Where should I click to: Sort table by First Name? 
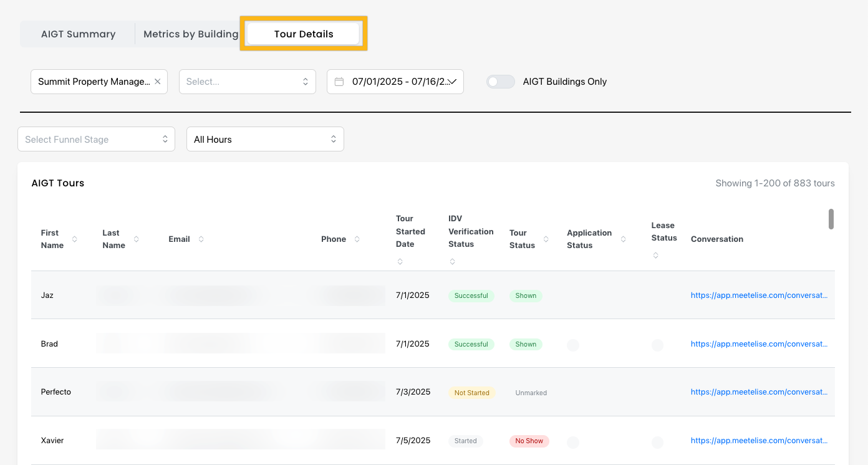tap(75, 239)
